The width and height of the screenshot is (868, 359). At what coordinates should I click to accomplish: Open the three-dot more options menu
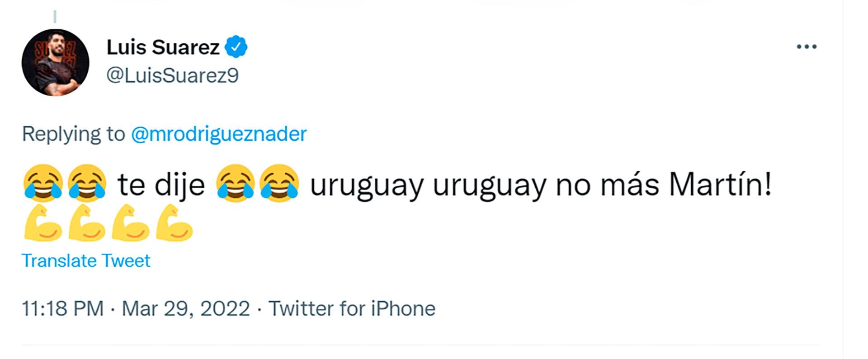tap(807, 47)
